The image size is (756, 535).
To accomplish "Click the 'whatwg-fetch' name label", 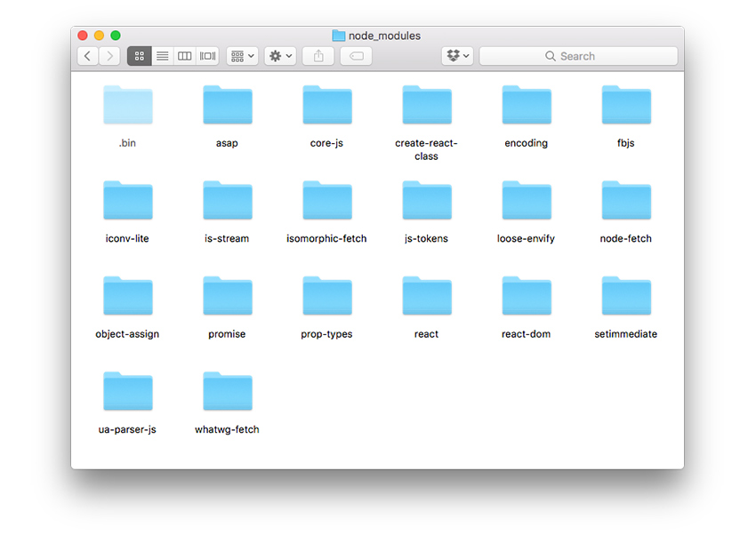I will (x=227, y=429).
